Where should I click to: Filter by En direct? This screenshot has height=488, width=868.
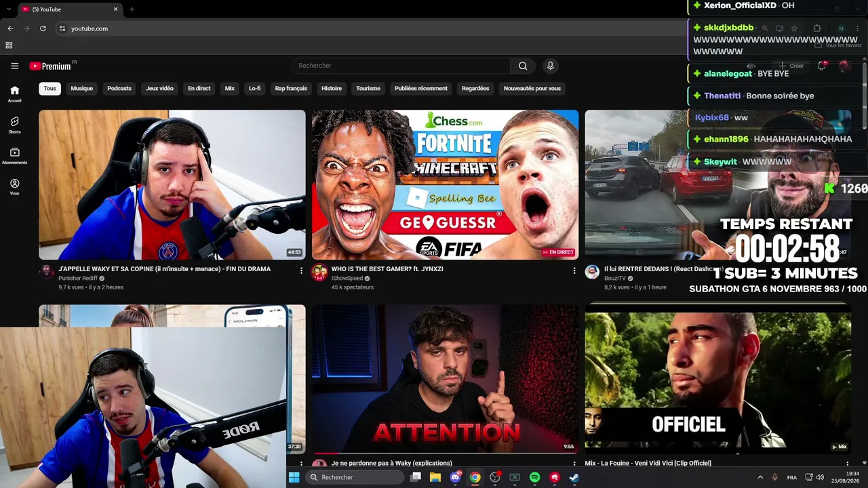tap(199, 88)
